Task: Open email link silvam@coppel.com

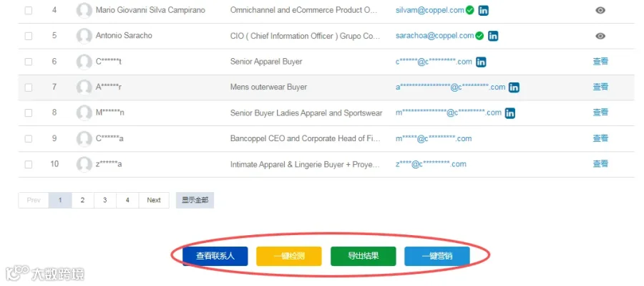Action: click(x=429, y=10)
